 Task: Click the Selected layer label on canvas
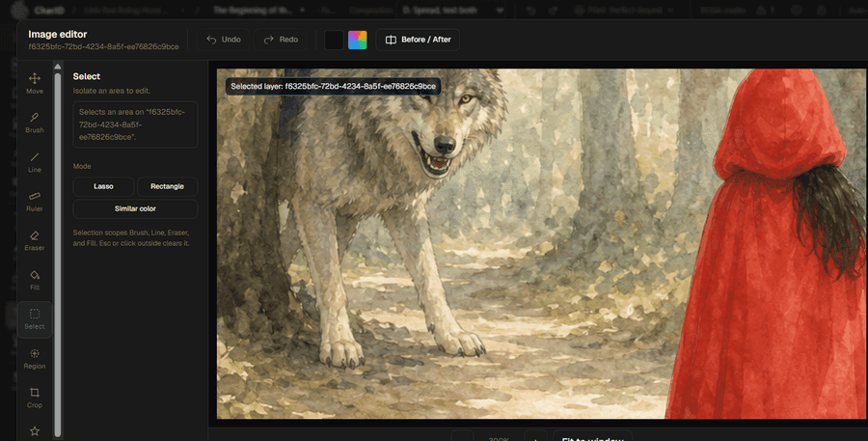[x=334, y=86]
